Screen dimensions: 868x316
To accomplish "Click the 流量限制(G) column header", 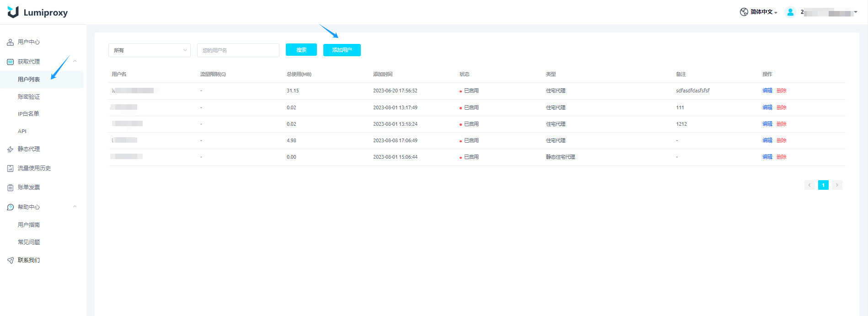I will 213,74.
